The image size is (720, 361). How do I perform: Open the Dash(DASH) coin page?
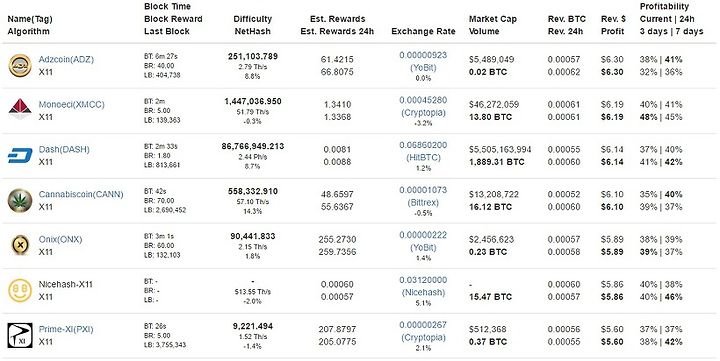tap(64, 149)
